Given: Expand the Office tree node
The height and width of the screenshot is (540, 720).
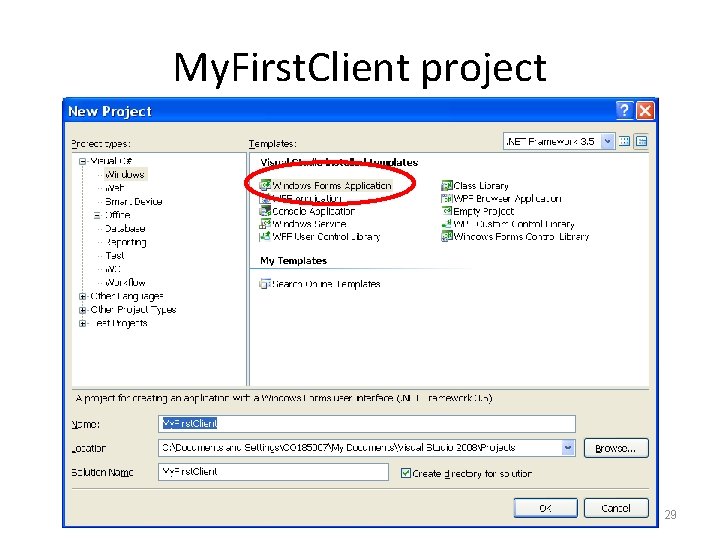Looking at the screenshot, I should [97, 215].
